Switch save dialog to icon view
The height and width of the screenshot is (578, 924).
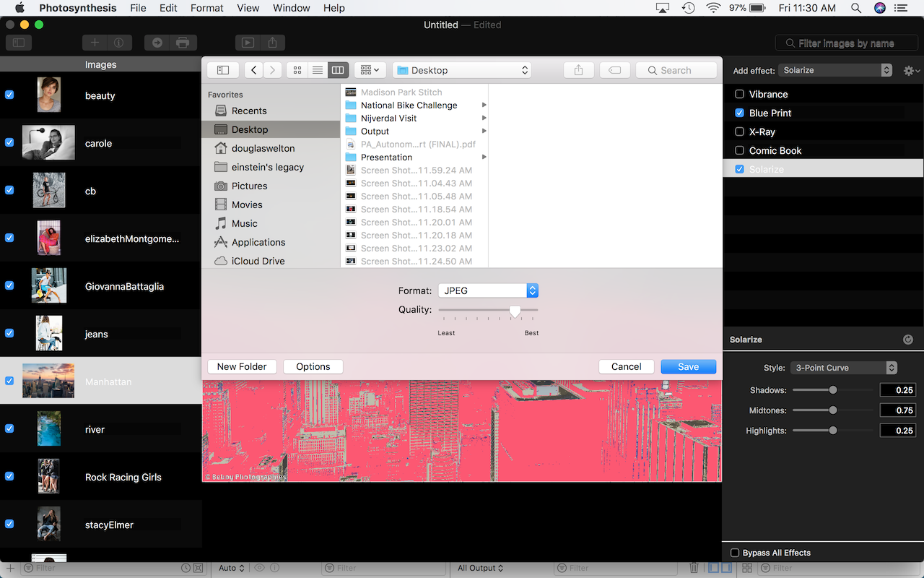[297, 70]
